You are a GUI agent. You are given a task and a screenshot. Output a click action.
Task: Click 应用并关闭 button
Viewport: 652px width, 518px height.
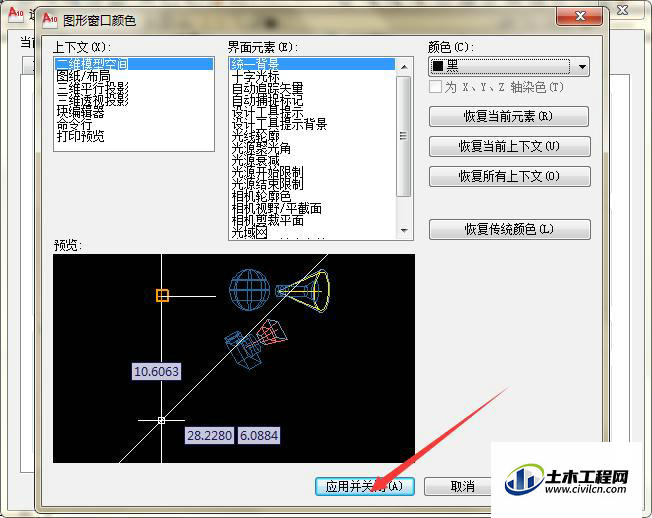coord(365,486)
